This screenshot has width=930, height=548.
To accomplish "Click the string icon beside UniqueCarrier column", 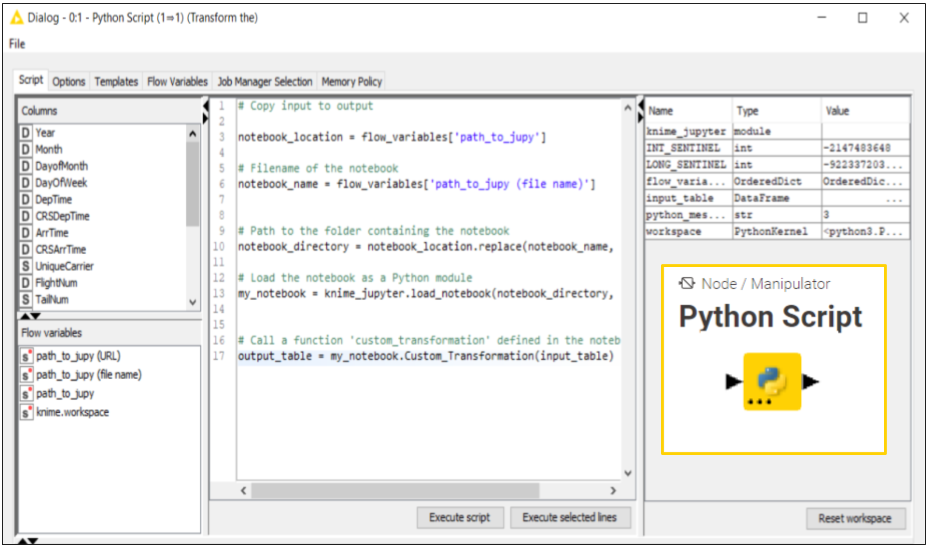I will pyautogui.click(x=26, y=266).
